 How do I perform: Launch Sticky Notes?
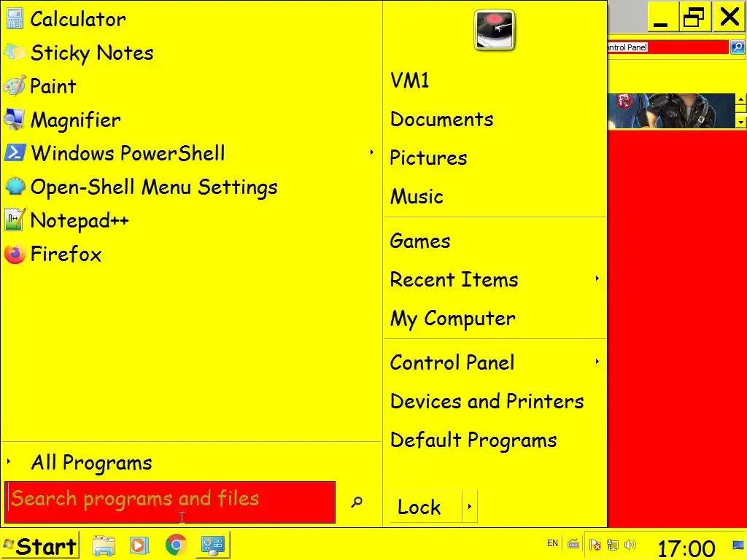tap(190, 52)
